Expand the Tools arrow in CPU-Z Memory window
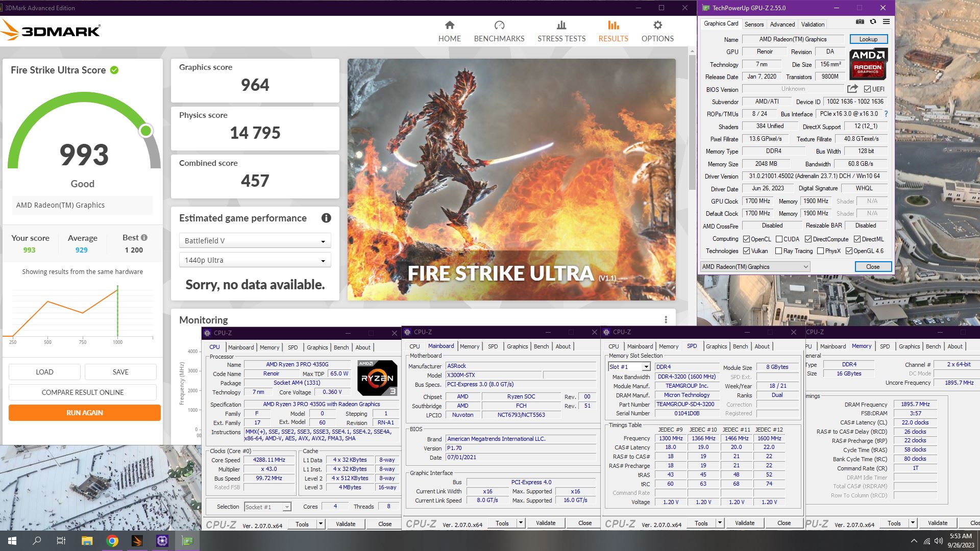Image resolution: width=980 pixels, height=551 pixels. pos(913,523)
